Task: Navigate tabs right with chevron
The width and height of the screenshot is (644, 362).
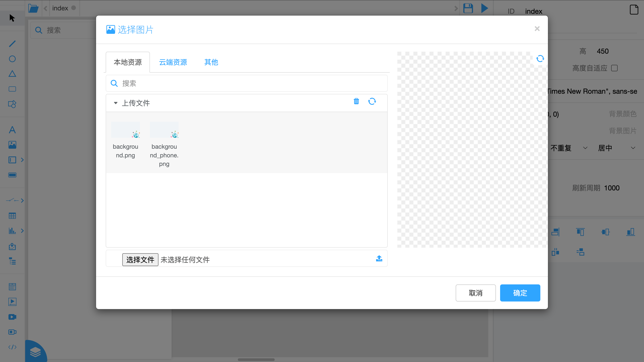Action: 456,8
